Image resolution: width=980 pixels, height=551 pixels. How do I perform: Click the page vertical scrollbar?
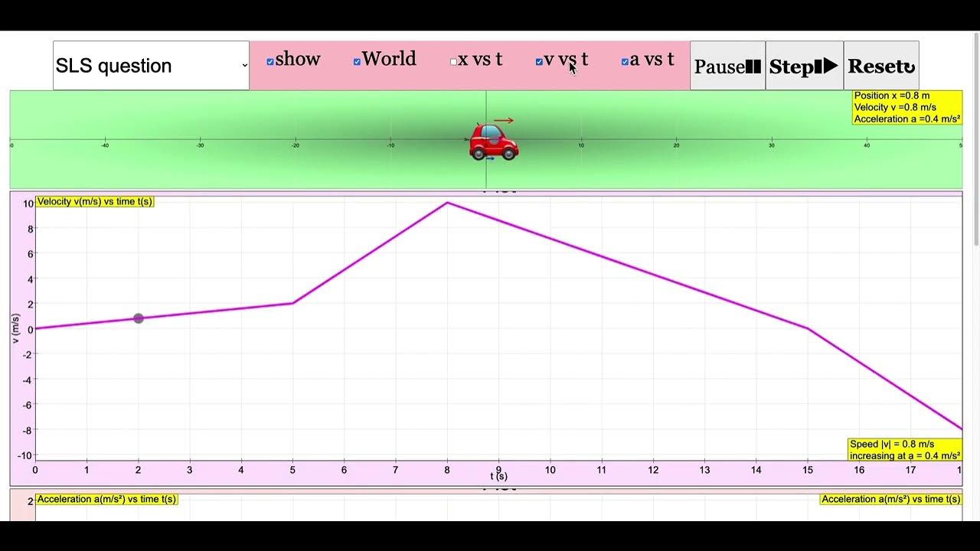coord(975,138)
